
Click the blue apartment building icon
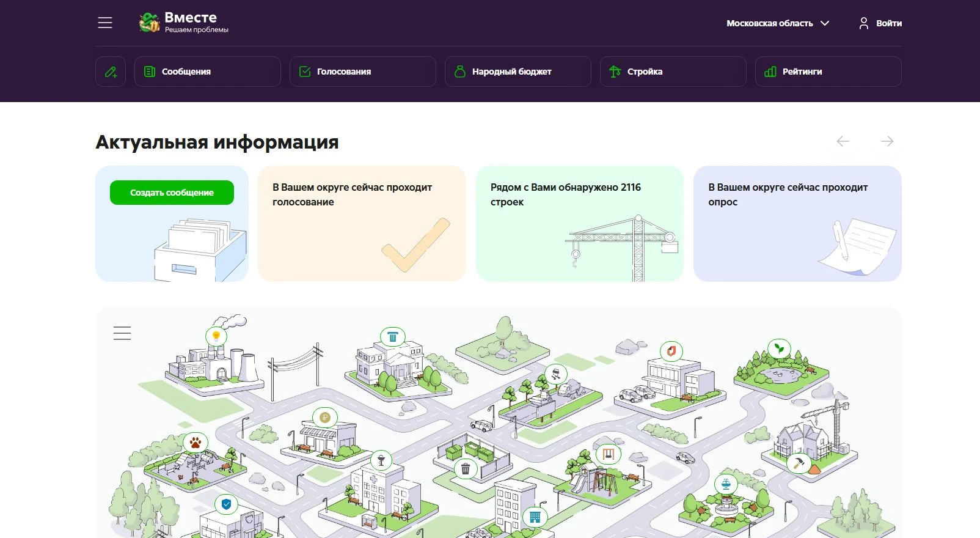pyautogui.click(x=535, y=517)
